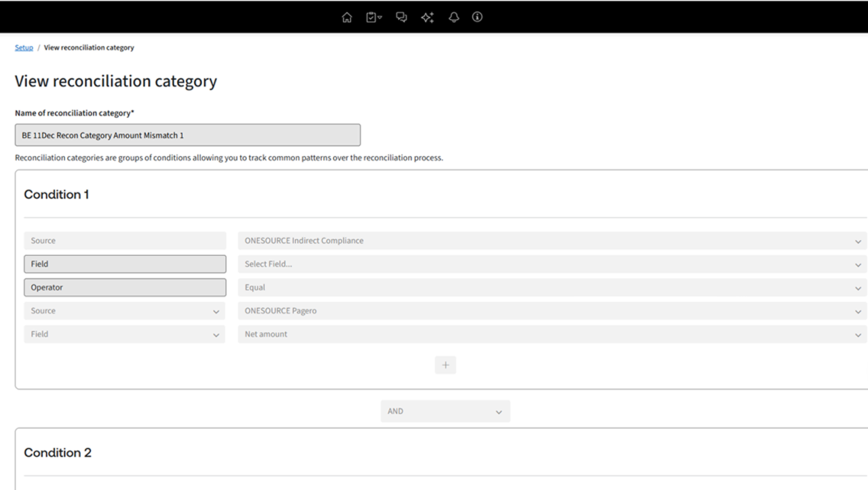Open the AND logical operator dropdown
Image resolution: width=868 pixels, height=490 pixels.
tap(446, 411)
